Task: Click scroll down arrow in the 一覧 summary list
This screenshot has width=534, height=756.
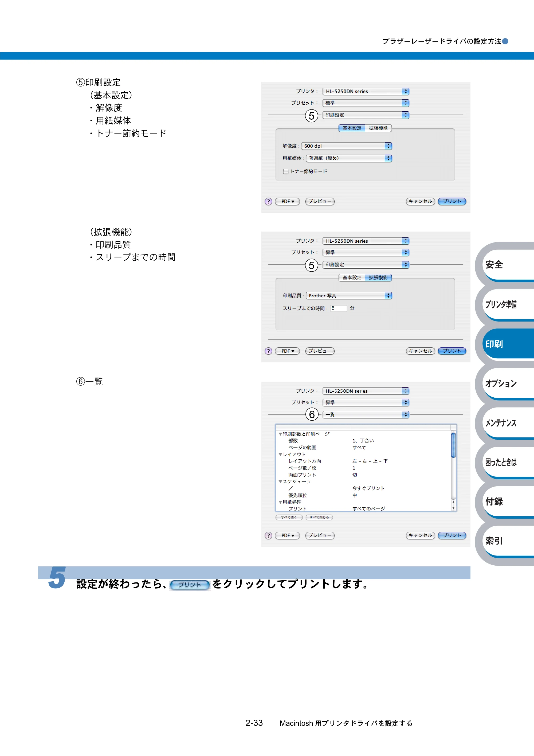Action: tap(453, 508)
